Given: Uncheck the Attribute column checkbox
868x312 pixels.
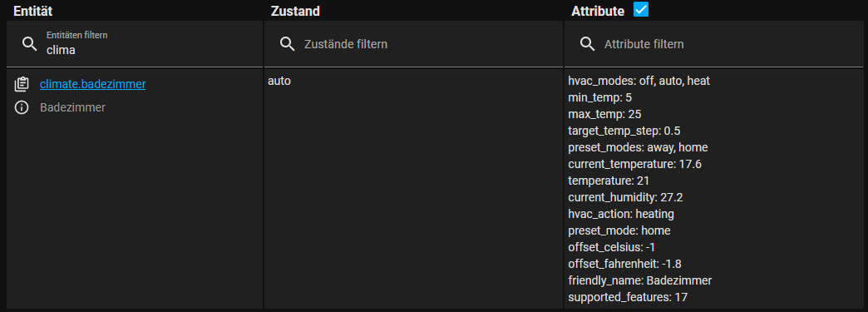Looking at the screenshot, I should 641,9.
